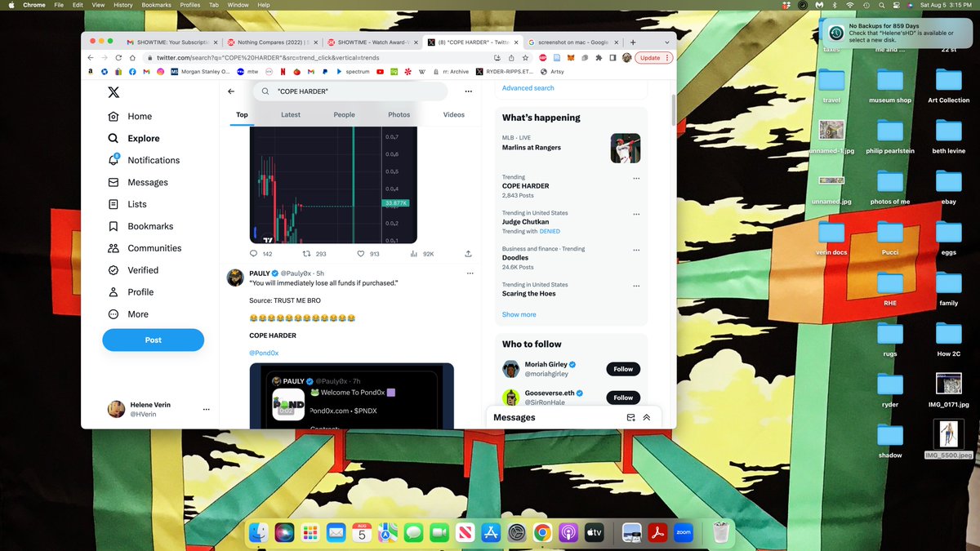Open the History menu in menu bar
This screenshot has width=980, height=551.
pos(122,5)
